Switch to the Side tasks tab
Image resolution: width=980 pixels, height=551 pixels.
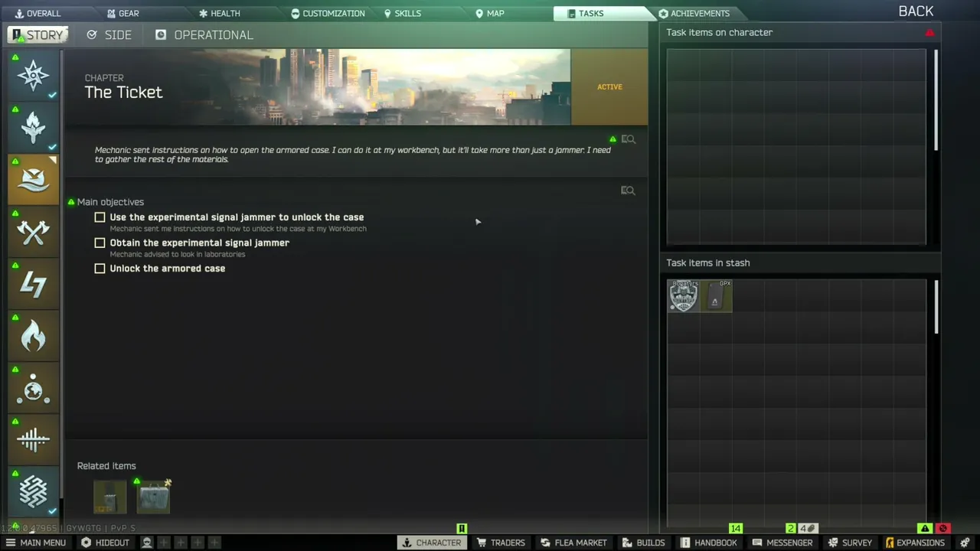(109, 35)
